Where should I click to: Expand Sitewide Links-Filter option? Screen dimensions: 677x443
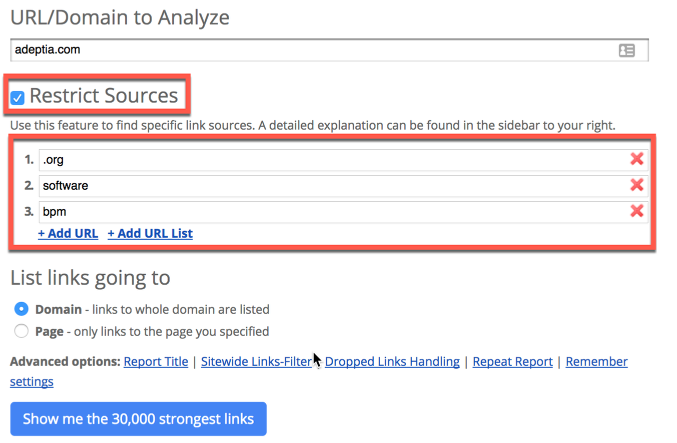point(256,361)
